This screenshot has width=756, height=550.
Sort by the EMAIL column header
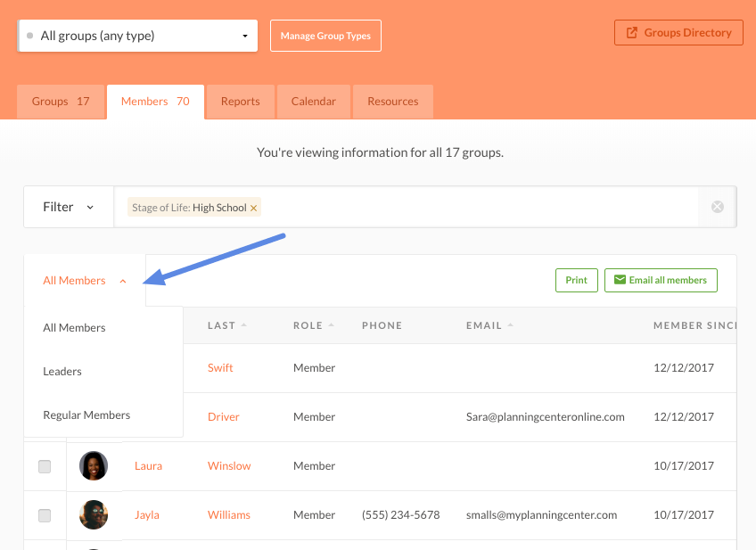click(489, 325)
